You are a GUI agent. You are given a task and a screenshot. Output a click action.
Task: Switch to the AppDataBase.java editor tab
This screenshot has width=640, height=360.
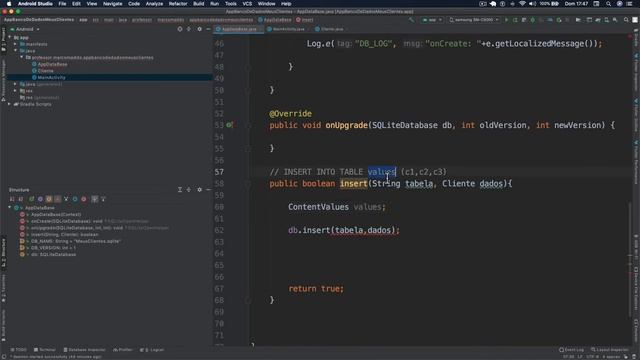239,29
